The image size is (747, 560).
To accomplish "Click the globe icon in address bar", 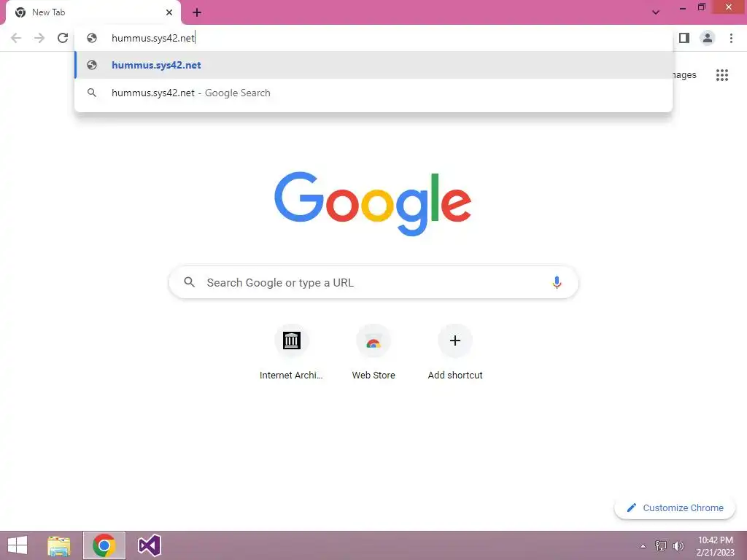I will (92, 38).
